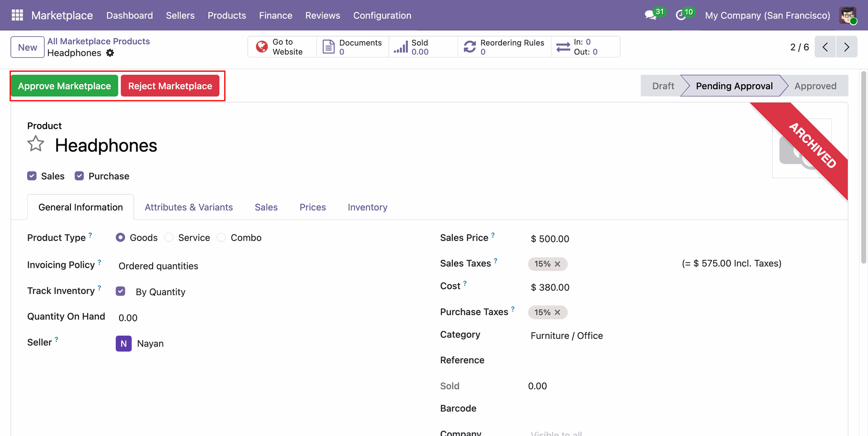The width and height of the screenshot is (868, 436).
Task: Go to the previous record arrow
Action: pos(825,47)
